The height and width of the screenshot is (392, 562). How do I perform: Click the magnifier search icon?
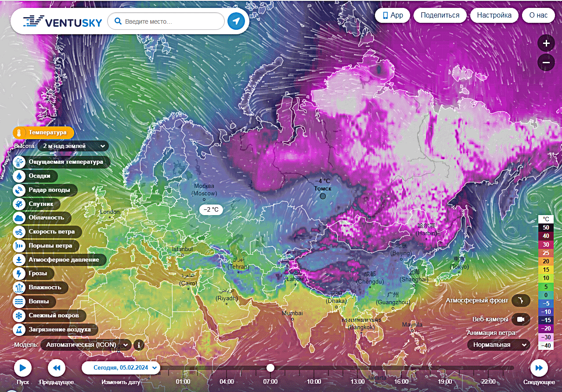pos(118,21)
